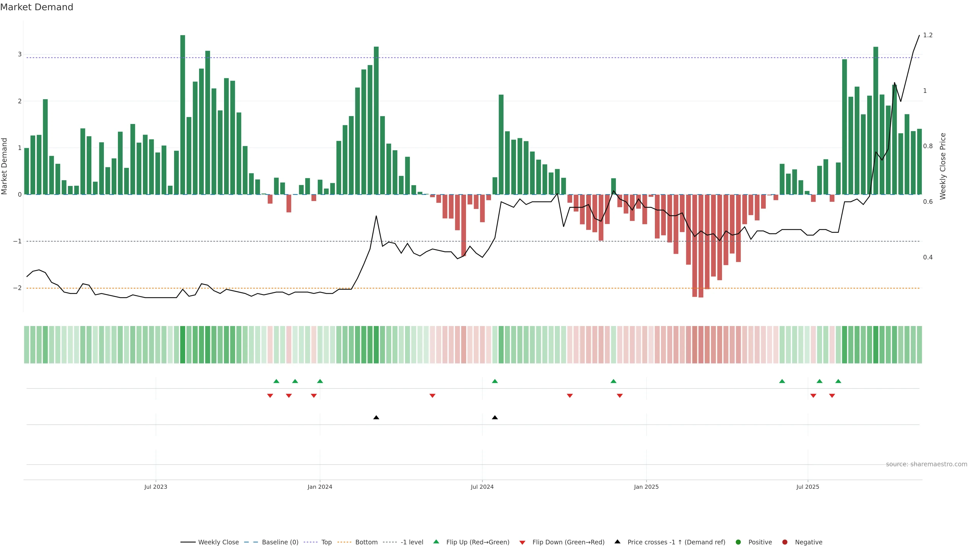Click the tallest green demand bar
This screenshot has height=551, width=980.
click(183, 114)
